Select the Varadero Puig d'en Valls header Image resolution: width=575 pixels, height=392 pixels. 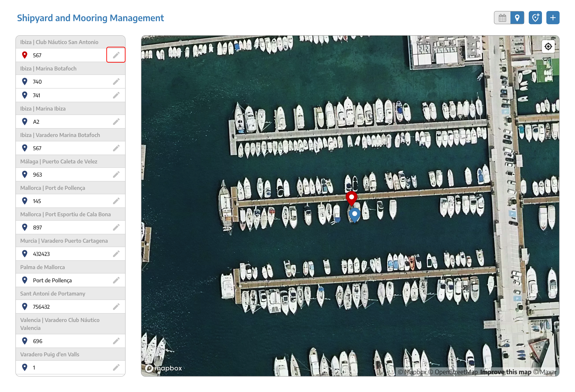pos(70,355)
